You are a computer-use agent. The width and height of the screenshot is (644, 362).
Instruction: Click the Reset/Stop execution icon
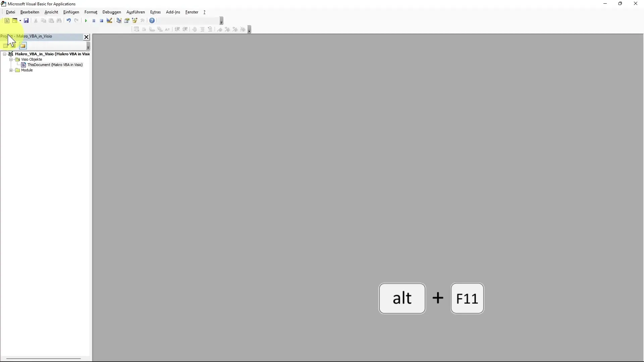[101, 21]
